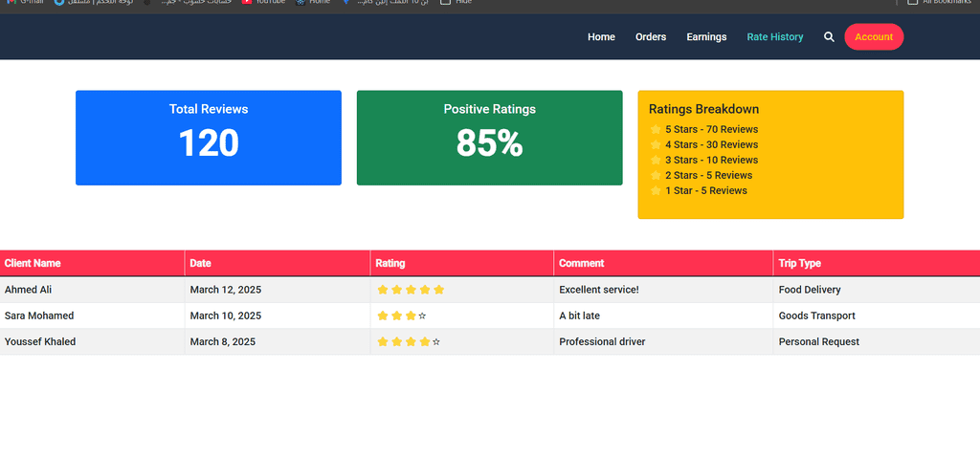
Task: Click the date March 10, 2025
Action: click(x=226, y=316)
